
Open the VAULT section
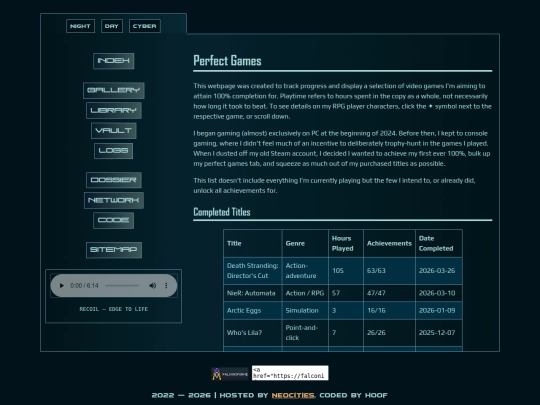[x=114, y=131]
